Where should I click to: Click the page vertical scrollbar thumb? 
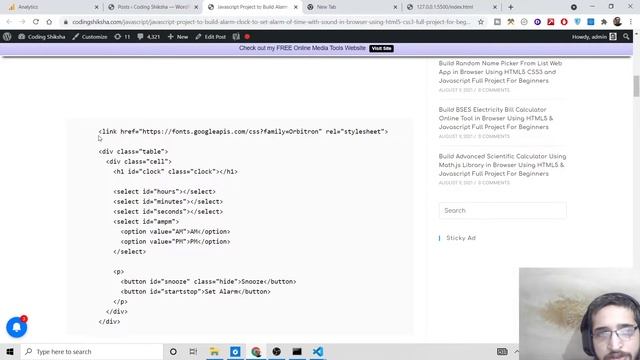click(x=636, y=86)
